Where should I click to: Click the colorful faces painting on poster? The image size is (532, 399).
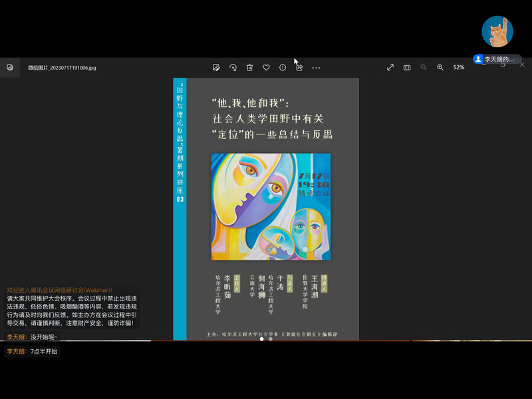pyautogui.click(x=271, y=207)
